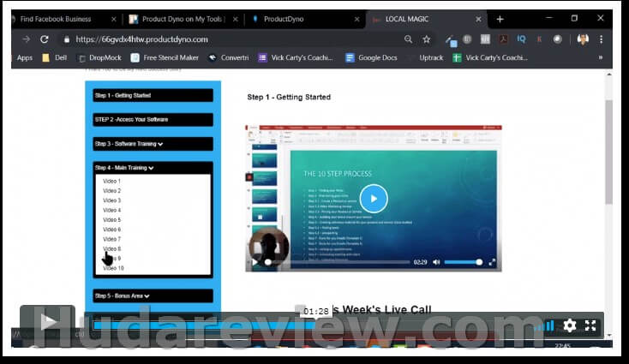
Task: Mute the embedded training video
Action: pos(436,262)
